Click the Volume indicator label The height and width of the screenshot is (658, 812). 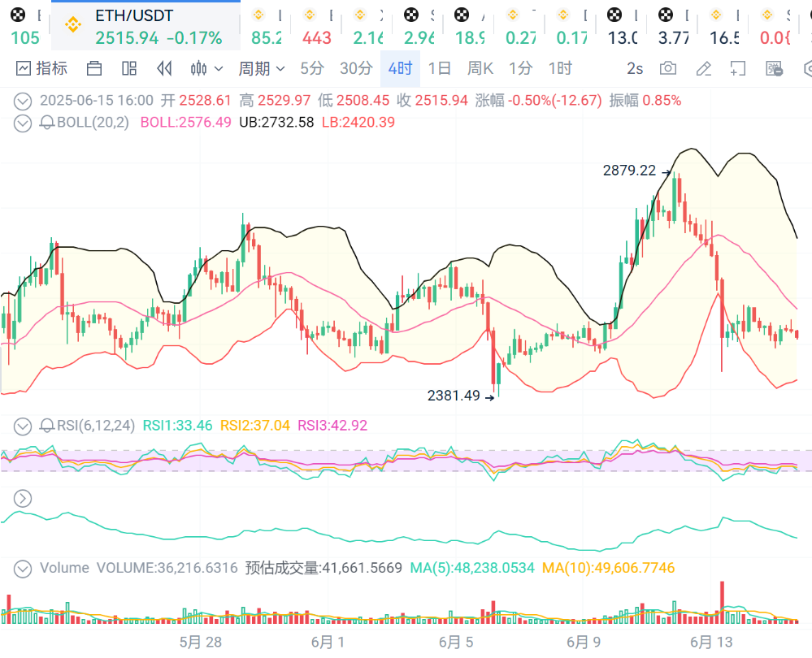pyautogui.click(x=65, y=568)
